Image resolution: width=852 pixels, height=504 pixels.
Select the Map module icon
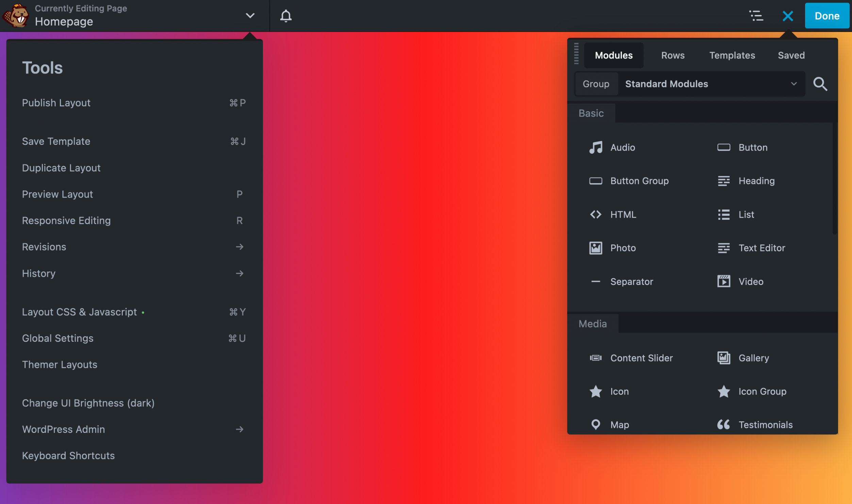(595, 424)
